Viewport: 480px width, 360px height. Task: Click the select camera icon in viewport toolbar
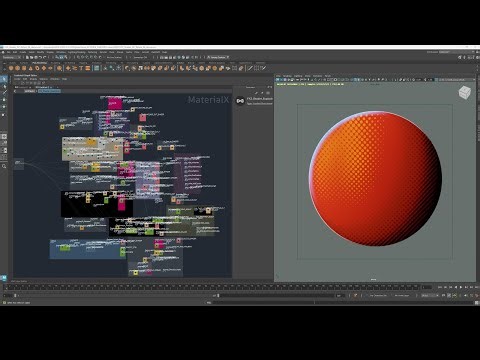click(x=278, y=80)
